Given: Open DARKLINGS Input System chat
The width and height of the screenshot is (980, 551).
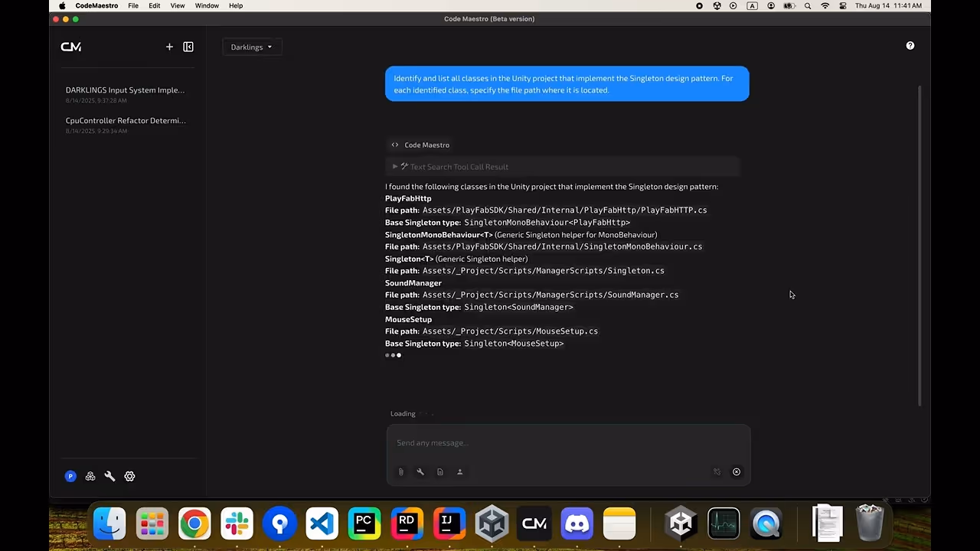Looking at the screenshot, I should click(x=126, y=94).
